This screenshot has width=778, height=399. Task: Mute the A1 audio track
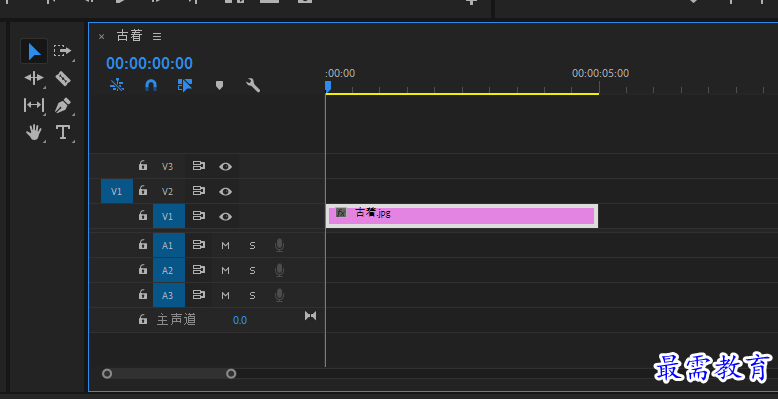(225, 245)
